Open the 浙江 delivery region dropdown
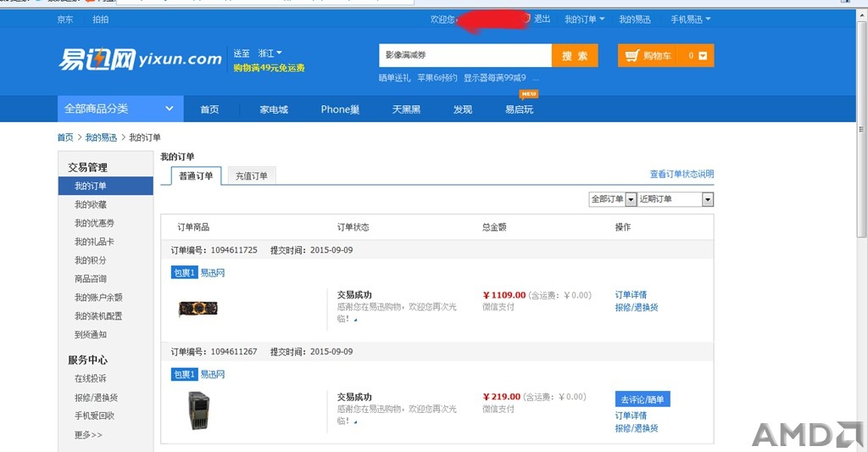Image resolution: width=868 pixels, height=452 pixels. [x=270, y=53]
